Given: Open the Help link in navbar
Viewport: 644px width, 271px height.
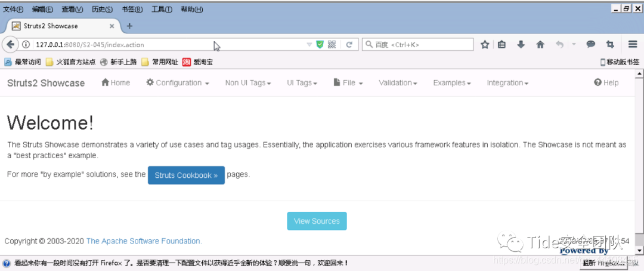Looking at the screenshot, I should click(606, 82).
